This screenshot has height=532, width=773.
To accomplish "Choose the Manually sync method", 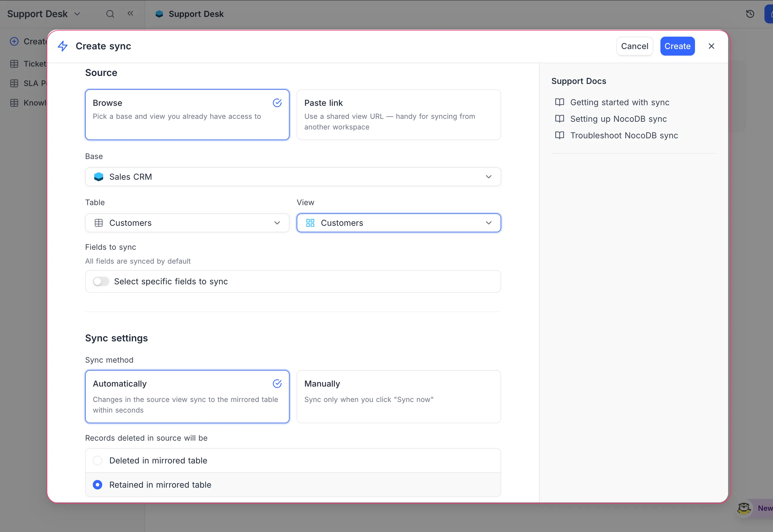I will coord(399,397).
